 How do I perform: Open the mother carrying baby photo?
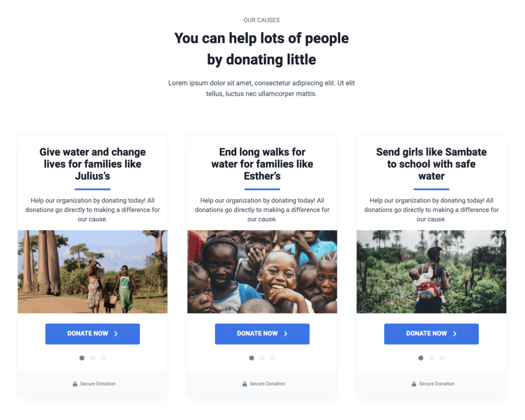[431, 272]
